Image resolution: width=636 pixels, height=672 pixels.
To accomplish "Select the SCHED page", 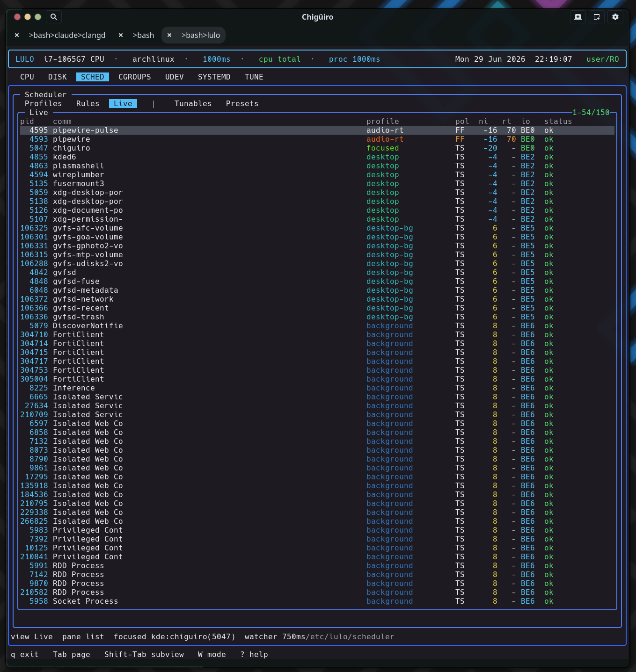I will tap(93, 77).
